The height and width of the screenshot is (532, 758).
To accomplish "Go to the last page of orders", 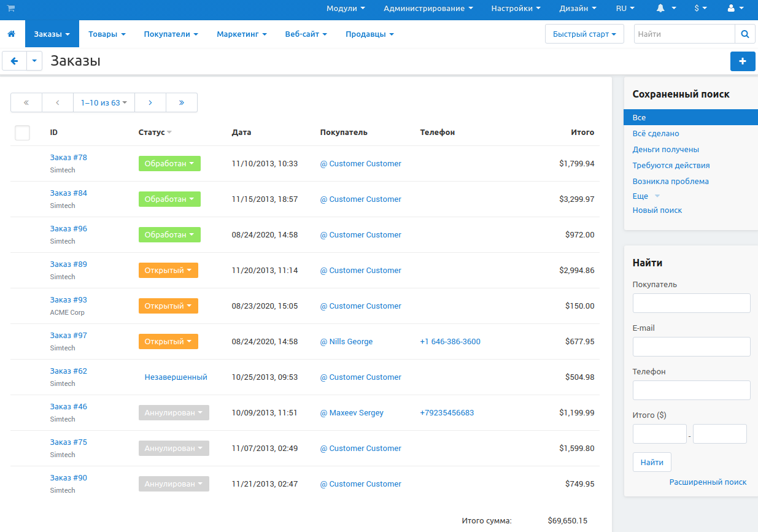I will pyautogui.click(x=182, y=103).
